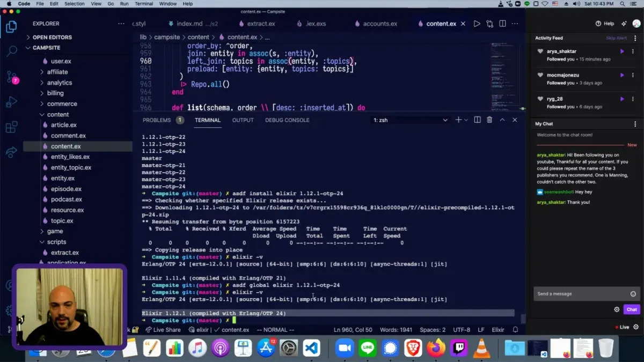Open the Extensions view in activity bar
The image size is (644, 362).
[11, 127]
